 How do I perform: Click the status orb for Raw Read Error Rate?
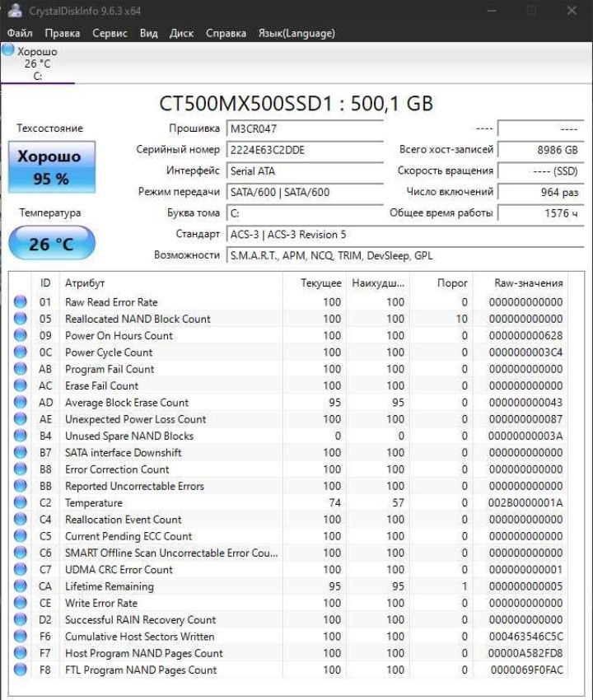point(20,301)
